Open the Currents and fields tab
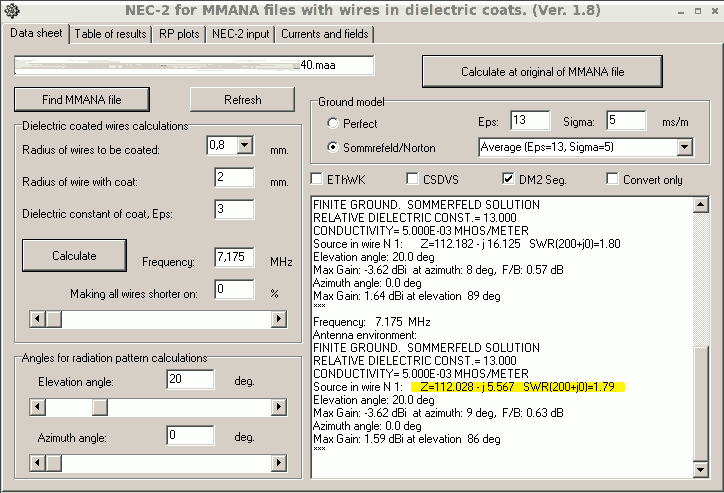 point(325,34)
